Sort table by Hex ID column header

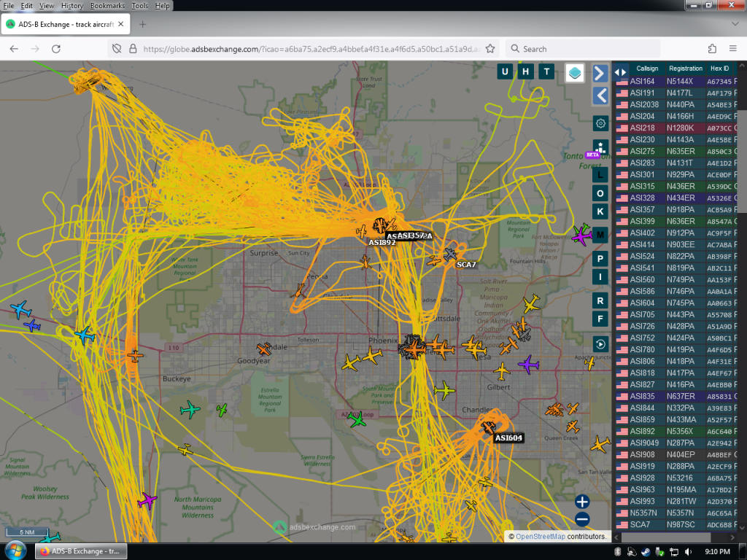tap(719, 69)
